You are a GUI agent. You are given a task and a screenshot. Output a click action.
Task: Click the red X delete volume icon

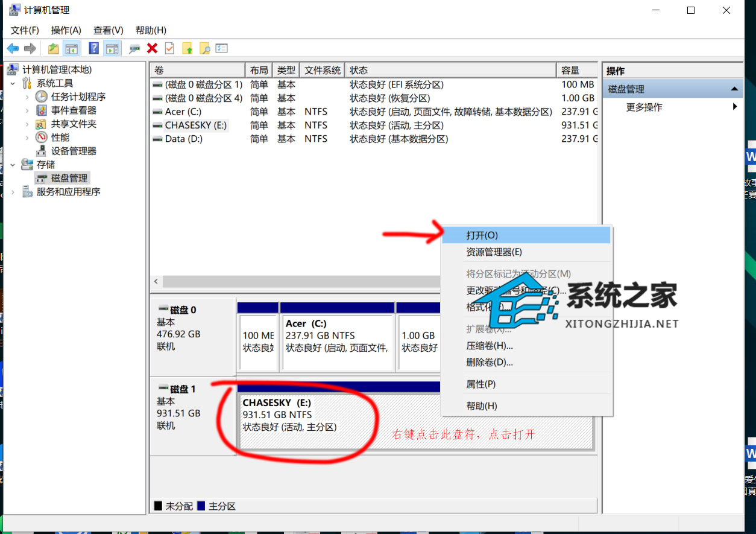(x=154, y=48)
